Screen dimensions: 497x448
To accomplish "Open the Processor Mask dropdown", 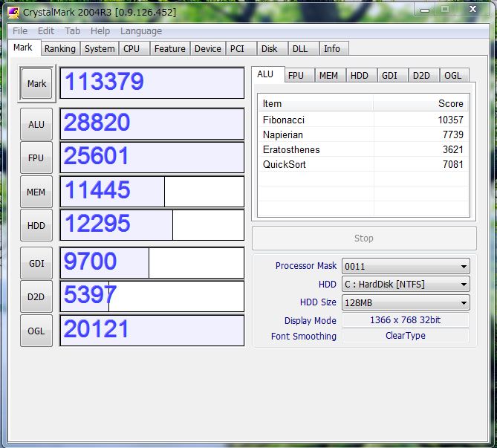I will tap(405, 266).
